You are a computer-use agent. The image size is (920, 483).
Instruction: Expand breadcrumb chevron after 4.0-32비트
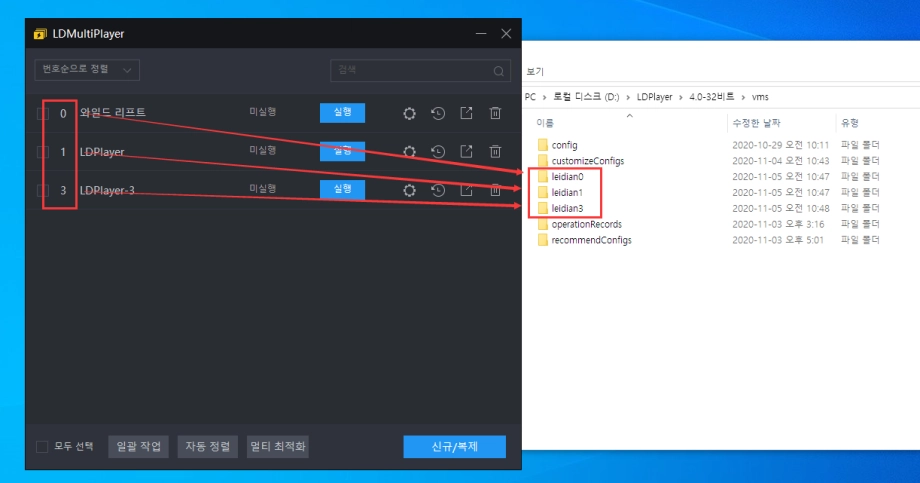[743, 97]
